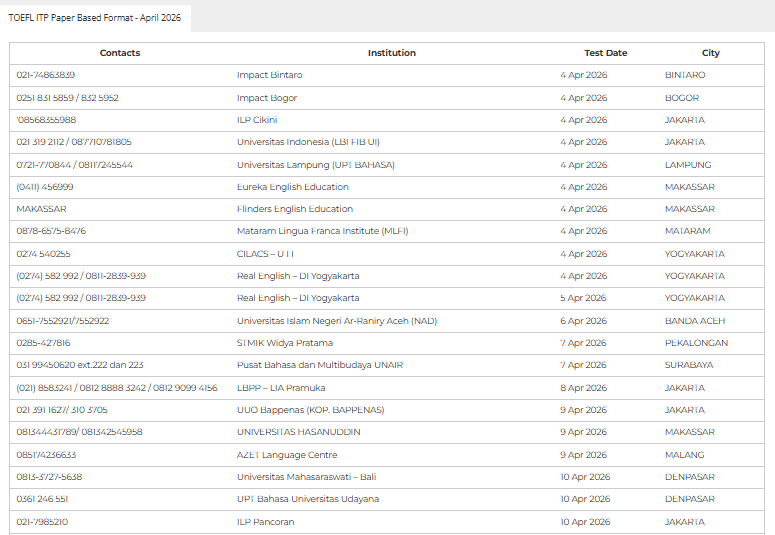Click the 8 Apr 2026 test date

[x=583, y=388]
